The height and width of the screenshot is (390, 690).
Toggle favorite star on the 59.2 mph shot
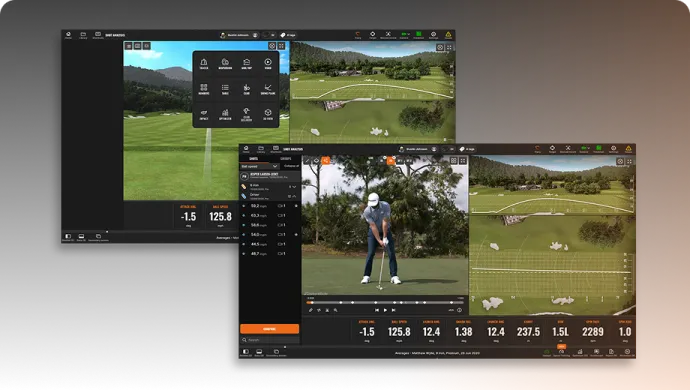pyautogui.click(x=296, y=206)
